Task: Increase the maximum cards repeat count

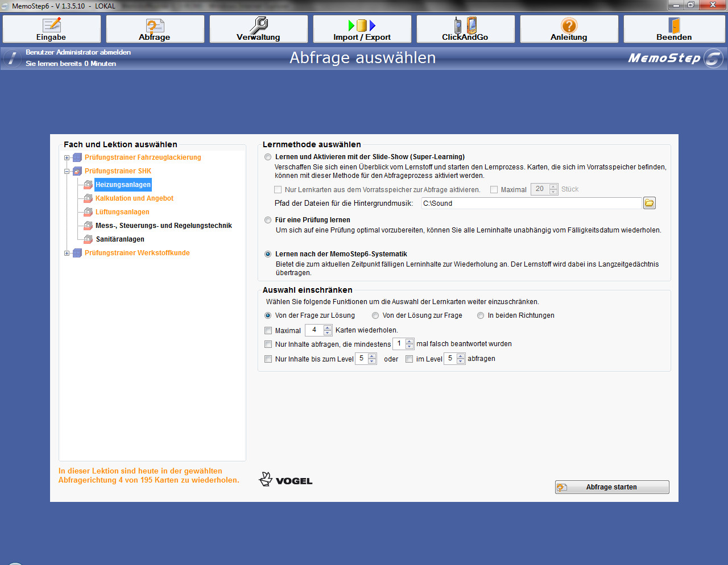Action: point(328,327)
